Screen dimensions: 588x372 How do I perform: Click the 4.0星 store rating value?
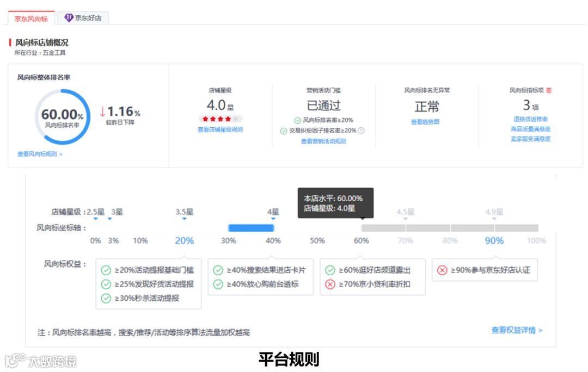(x=220, y=106)
